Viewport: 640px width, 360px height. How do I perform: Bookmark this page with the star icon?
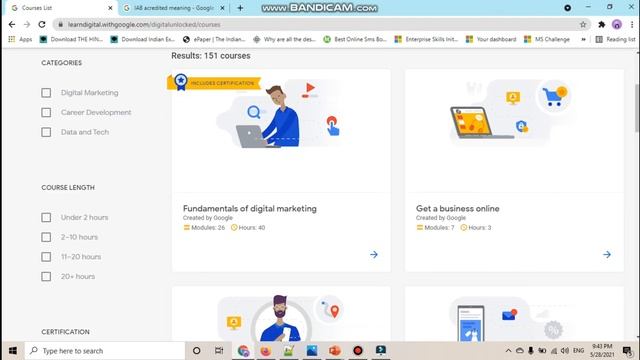(x=583, y=24)
